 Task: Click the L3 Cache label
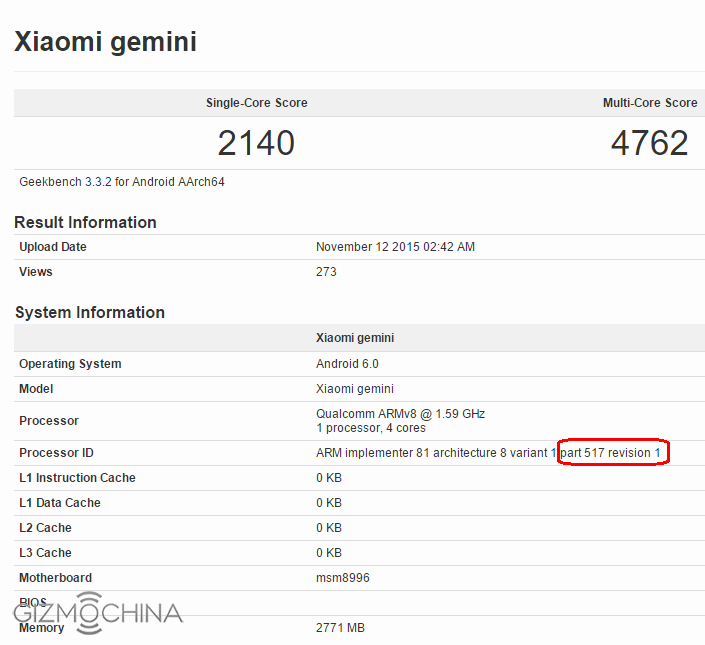45,553
